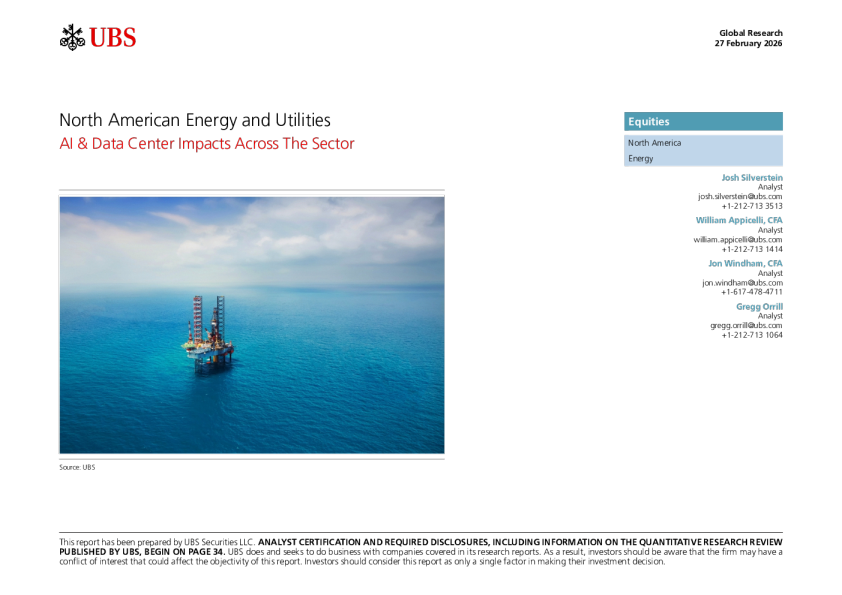This screenshot has height=595, width=842.
Task: Open William Appicelli, CFA analyst name
Action: [738, 220]
